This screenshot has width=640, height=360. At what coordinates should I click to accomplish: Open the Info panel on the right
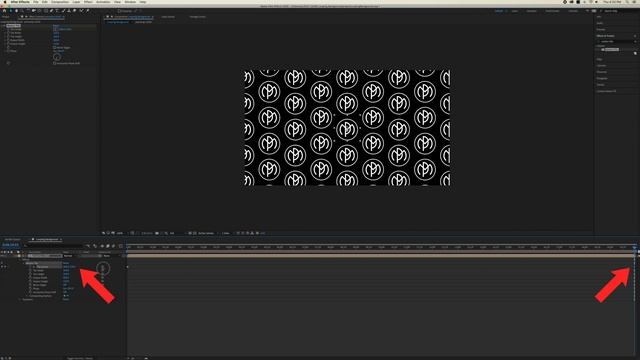click(x=600, y=17)
